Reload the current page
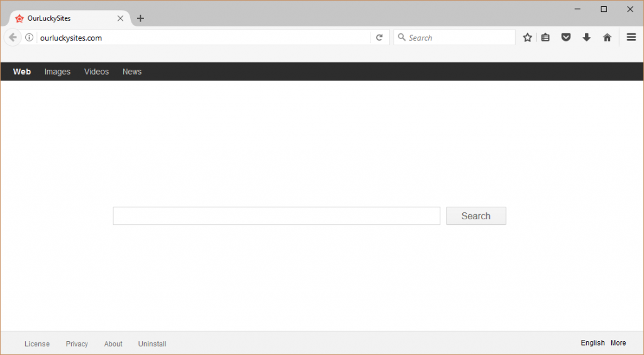Image resolution: width=644 pixels, height=355 pixels. coord(379,38)
